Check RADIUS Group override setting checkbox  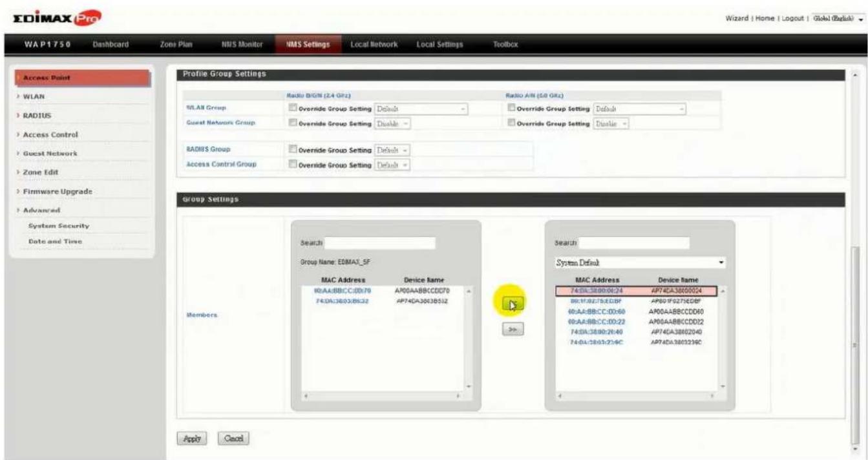[295, 150]
